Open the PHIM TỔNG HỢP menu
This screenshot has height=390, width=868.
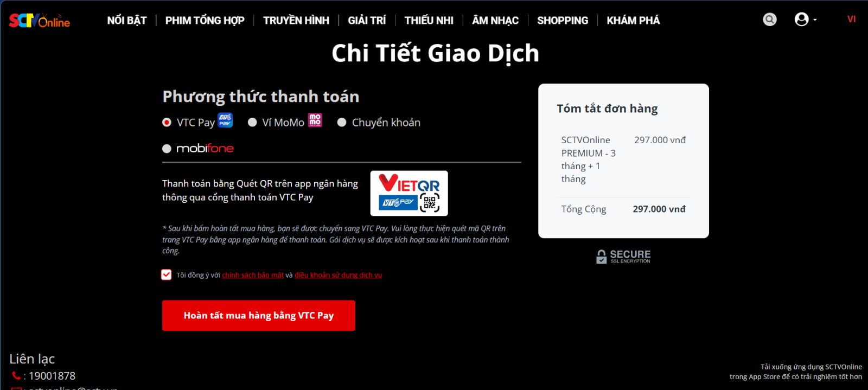[205, 21]
